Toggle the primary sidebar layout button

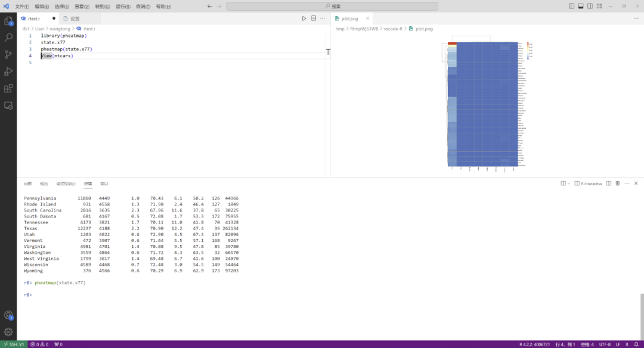[571, 6]
